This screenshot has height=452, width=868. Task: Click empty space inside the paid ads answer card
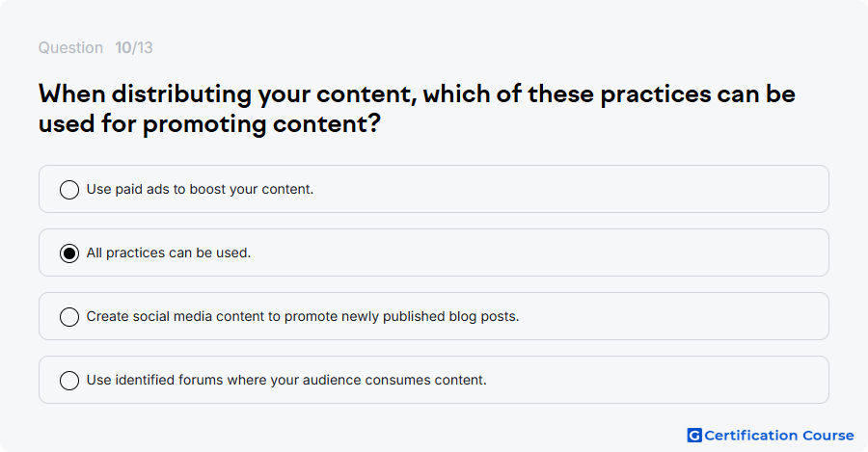coord(570,189)
